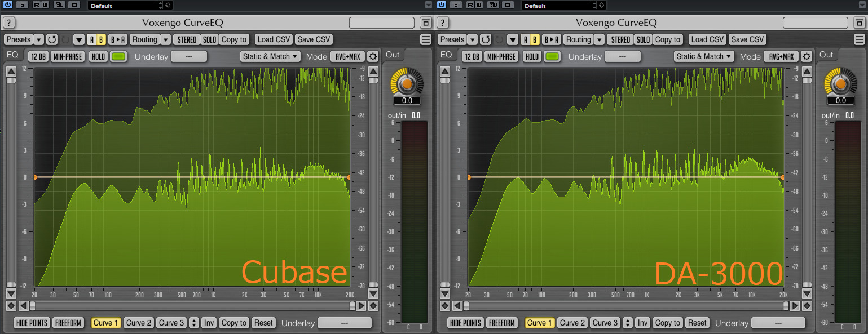The height and width of the screenshot is (334, 868).
Task: Click window-mode icon beside right title bar
Action: click(860, 23)
